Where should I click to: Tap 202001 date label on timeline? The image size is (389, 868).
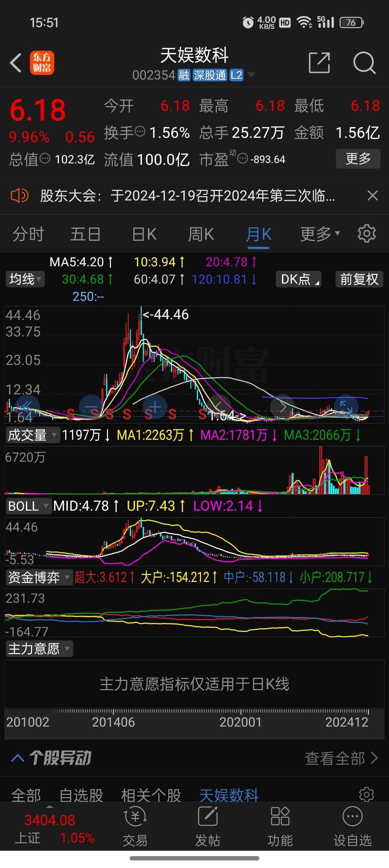click(241, 722)
